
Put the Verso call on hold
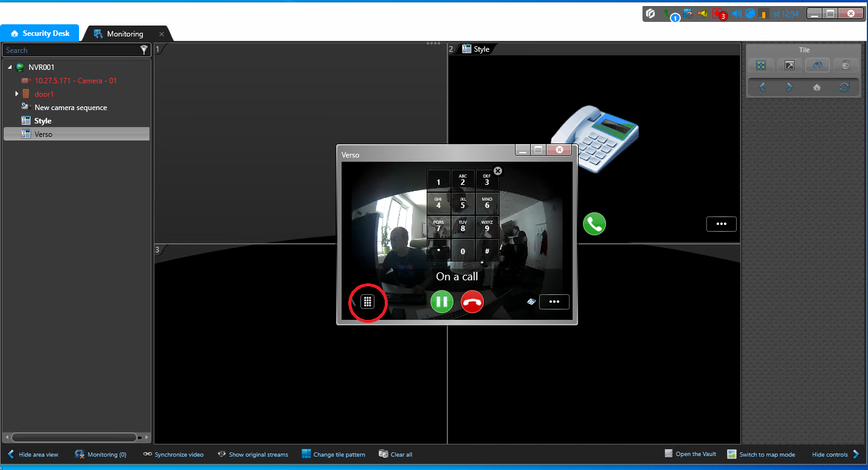(442, 302)
